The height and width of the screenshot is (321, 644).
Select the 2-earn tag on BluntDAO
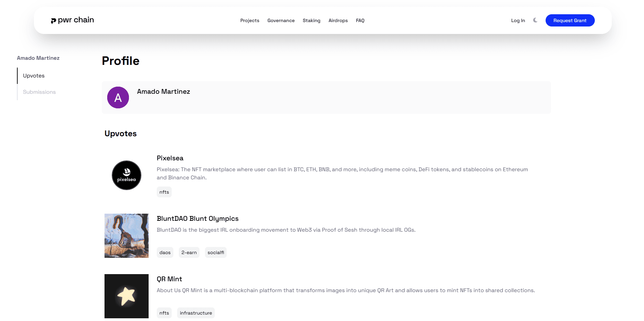coord(189,252)
